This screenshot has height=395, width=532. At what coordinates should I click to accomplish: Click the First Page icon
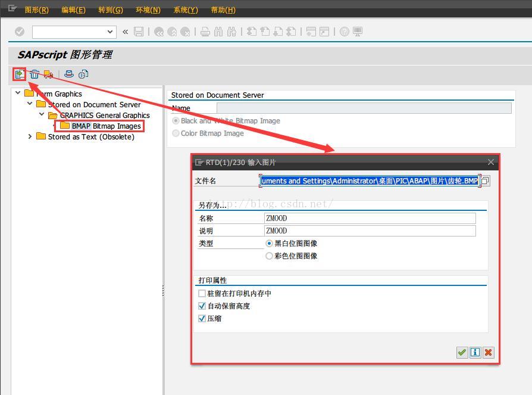[251, 32]
